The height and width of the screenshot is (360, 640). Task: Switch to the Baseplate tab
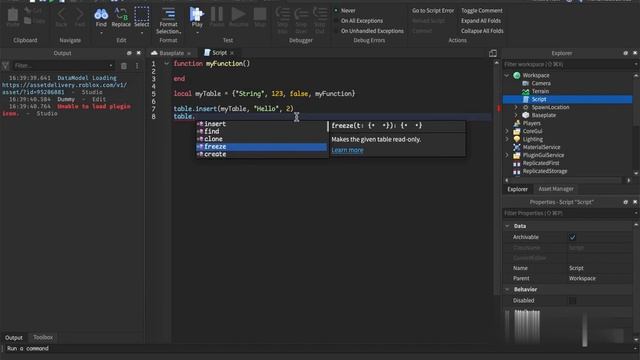click(171, 53)
